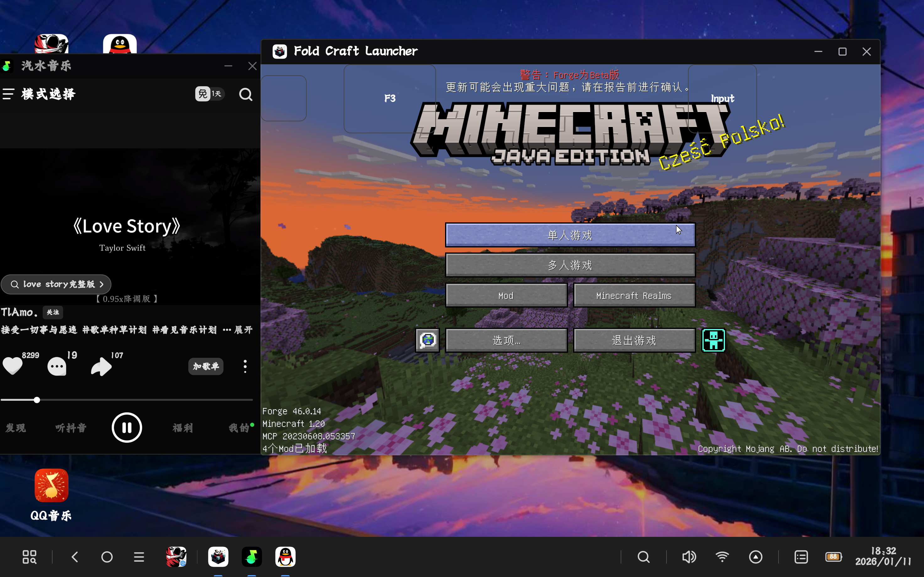Switch to the 福利 tab
Viewport: 924px width, 577px height.
pos(183,428)
